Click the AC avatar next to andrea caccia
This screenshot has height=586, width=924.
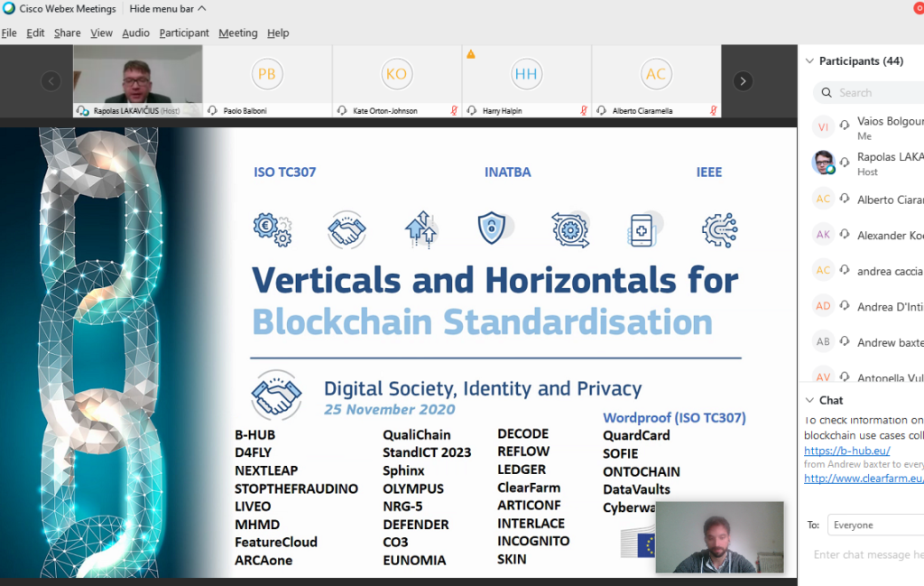point(823,270)
